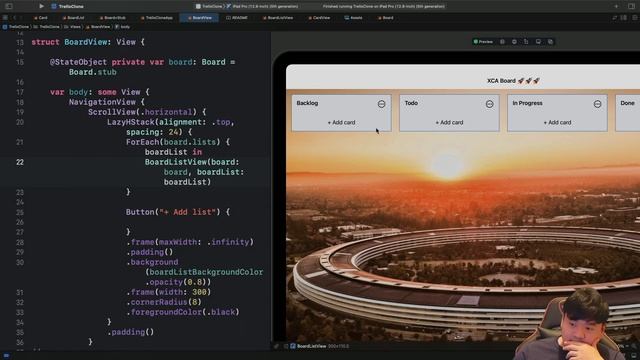640x360 pixels.
Task: Open the related items grid icon
Action: [5, 18]
